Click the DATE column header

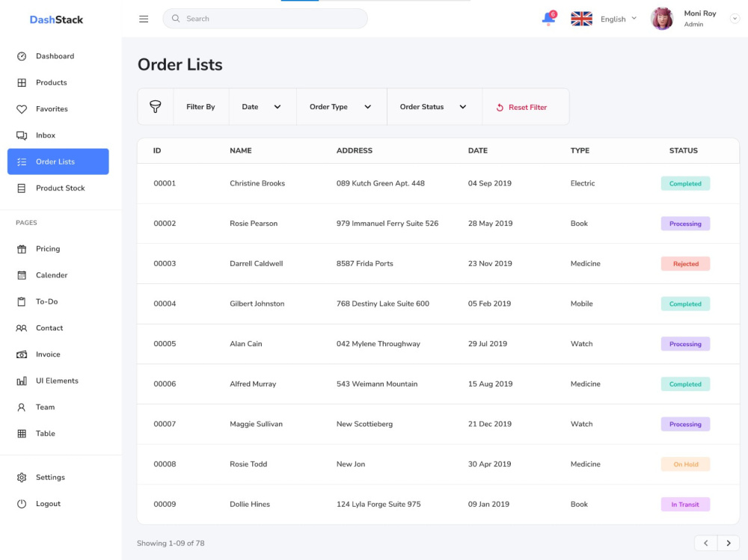click(477, 151)
